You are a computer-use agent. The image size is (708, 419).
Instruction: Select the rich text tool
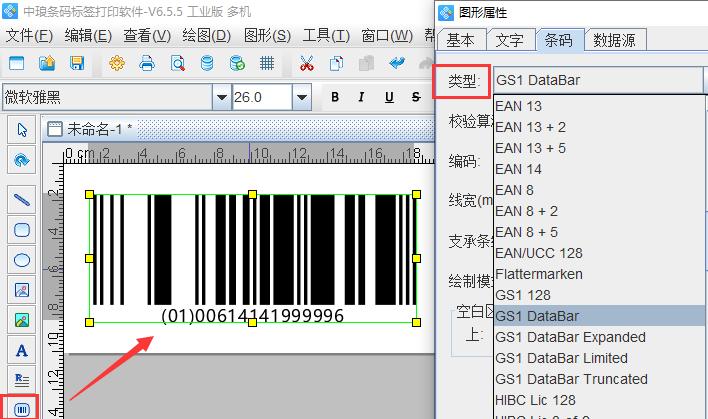point(22,380)
